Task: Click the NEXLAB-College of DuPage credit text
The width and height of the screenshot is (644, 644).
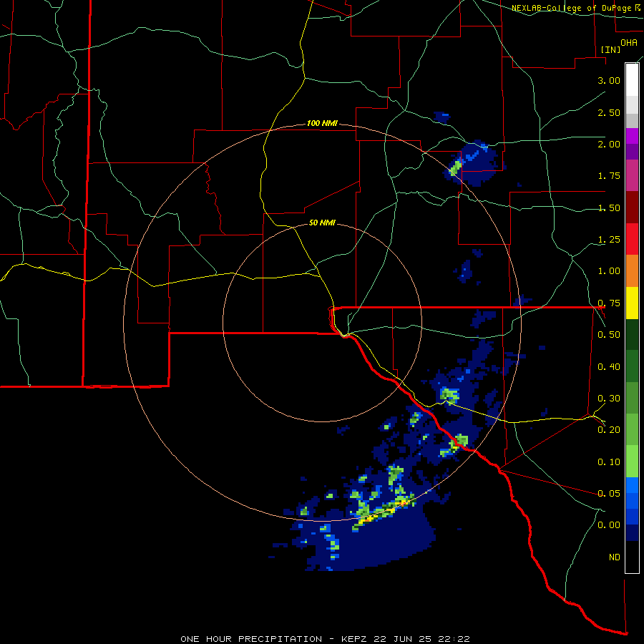Action: tap(575, 8)
